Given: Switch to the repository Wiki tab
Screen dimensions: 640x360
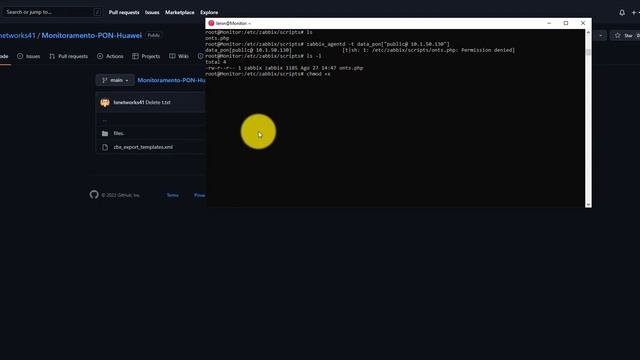Looking at the screenshot, I should coord(179,56).
